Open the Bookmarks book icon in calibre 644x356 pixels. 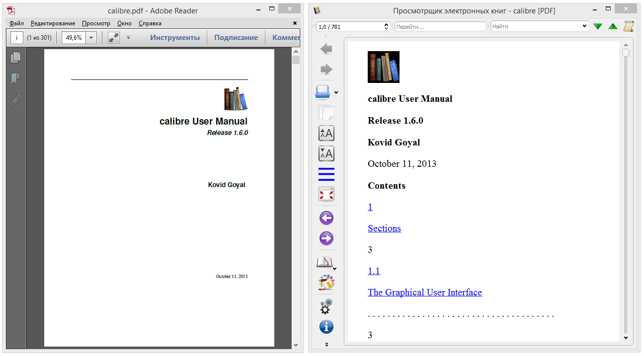coord(324,262)
